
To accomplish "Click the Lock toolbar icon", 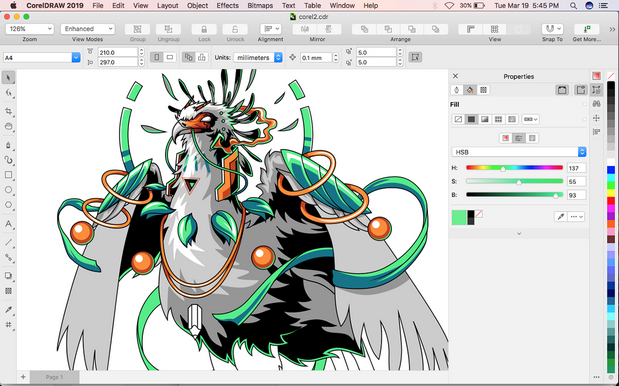I will point(204,29).
